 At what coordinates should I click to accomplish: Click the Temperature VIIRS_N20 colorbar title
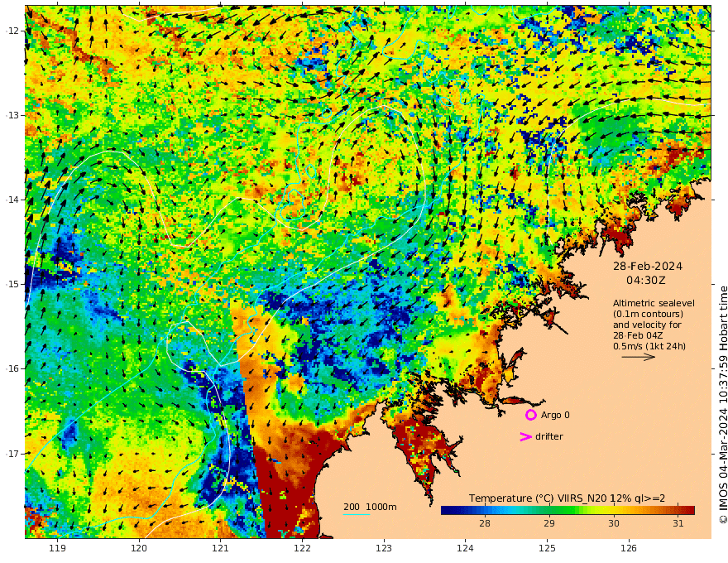[567, 498]
